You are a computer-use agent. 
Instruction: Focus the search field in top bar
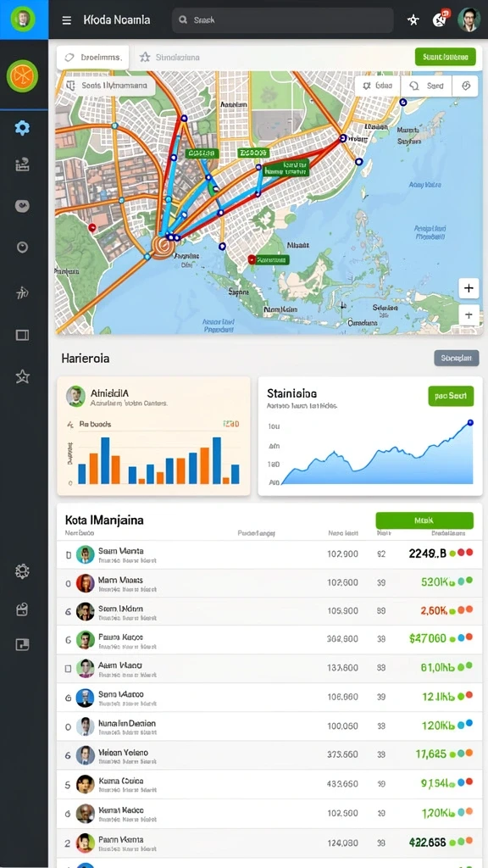click(x=283, y=20)
